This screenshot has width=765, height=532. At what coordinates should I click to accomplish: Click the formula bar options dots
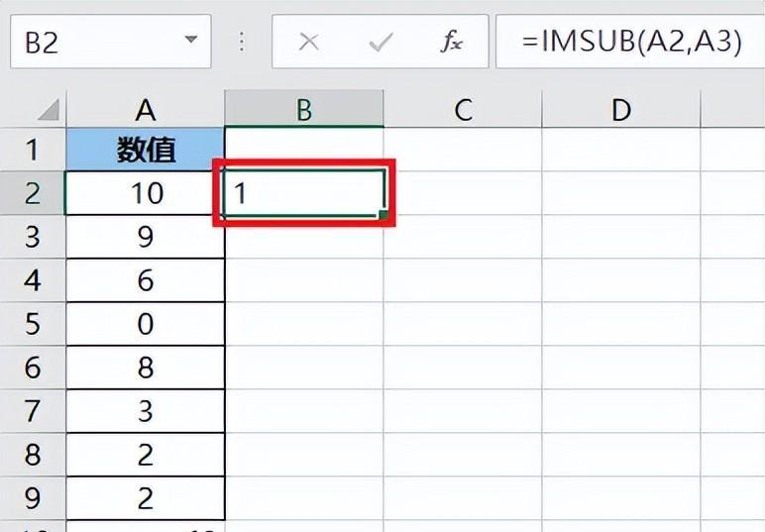(x=242, y=42)
